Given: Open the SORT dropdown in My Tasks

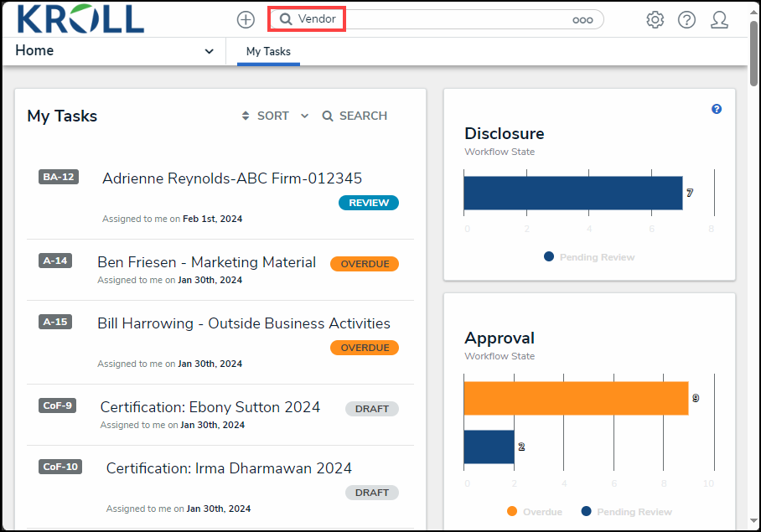Looking at the screenshot, I should (x=275, y=116).
